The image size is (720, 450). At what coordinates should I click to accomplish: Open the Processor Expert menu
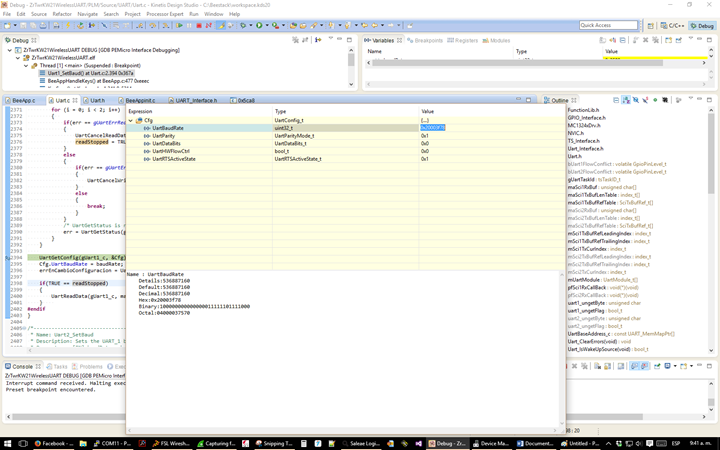(x=165, y=14)
